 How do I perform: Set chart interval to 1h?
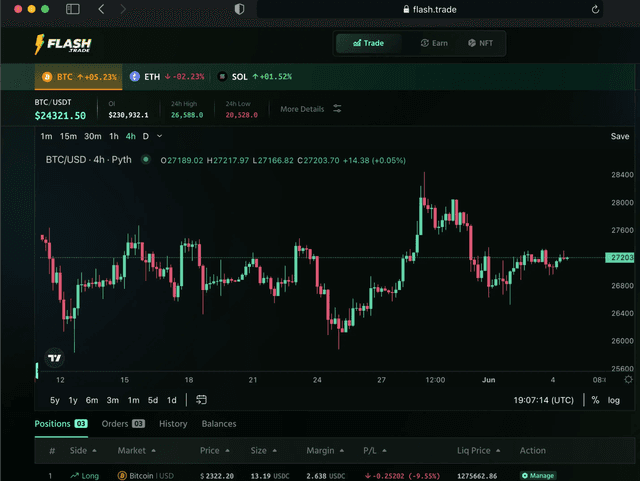coord(114,136)
